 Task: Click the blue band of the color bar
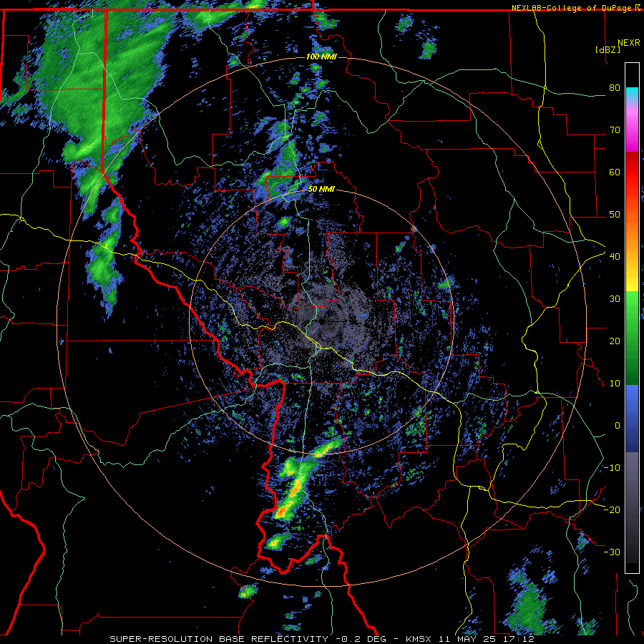pos(632,418)
